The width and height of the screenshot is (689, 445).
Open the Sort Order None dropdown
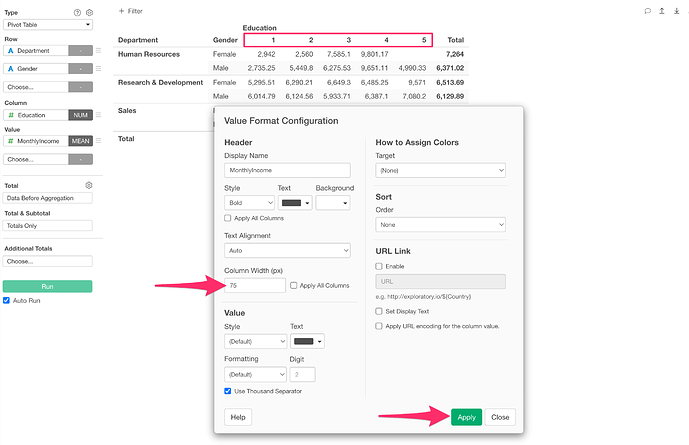coord(440,224)
